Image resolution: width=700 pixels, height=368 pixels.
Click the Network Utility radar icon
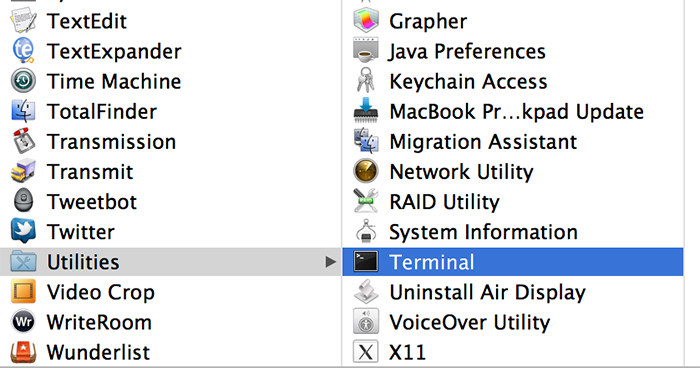point(366,171)
